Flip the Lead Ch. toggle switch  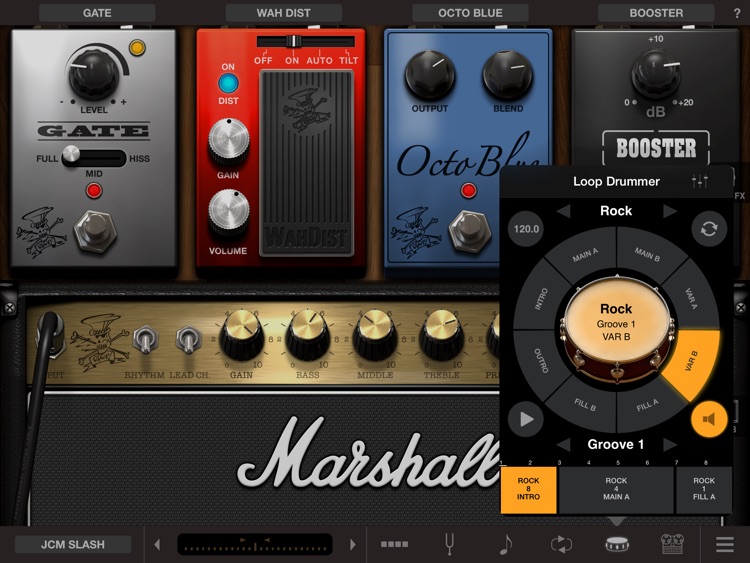[x=188, y=340]
